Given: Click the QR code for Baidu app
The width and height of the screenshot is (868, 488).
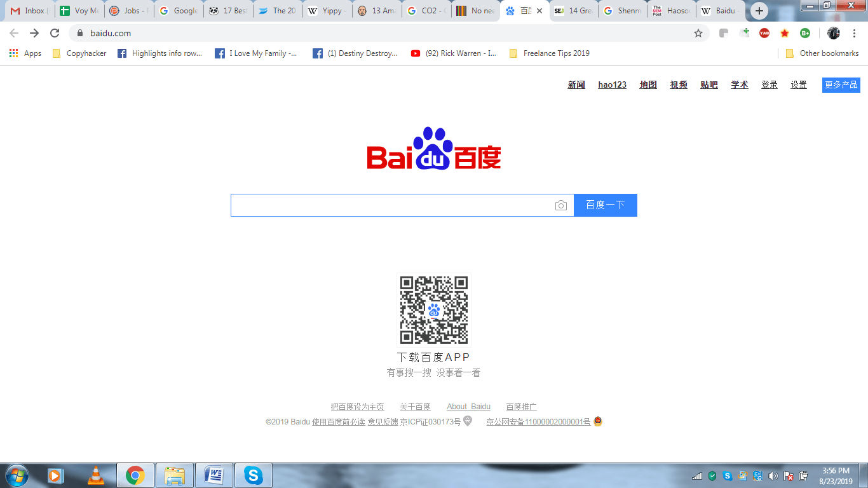Looking at the screenshot, I should coord(434,309).
